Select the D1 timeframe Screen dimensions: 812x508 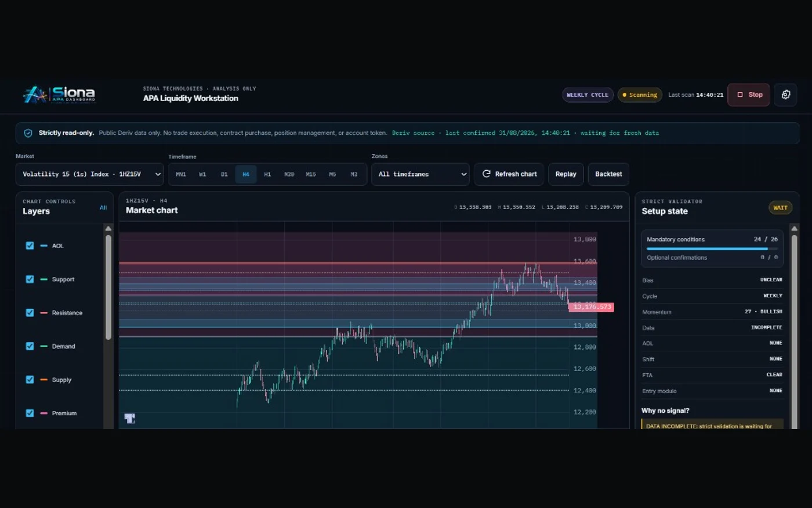click(224, 174)
